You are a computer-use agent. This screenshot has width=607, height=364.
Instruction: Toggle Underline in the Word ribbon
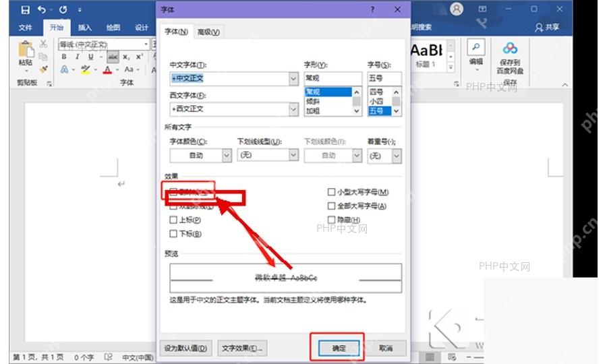90,57
